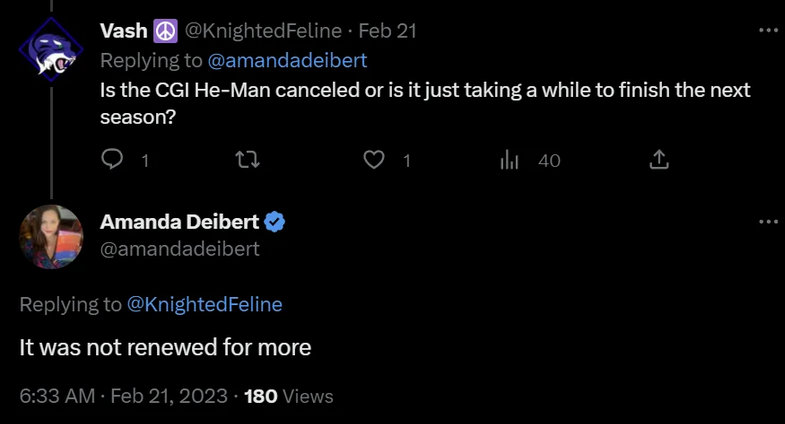785x424 pixels.
Task: Click the peace symbol emoji beside Vash
Action: coord(164,31)
